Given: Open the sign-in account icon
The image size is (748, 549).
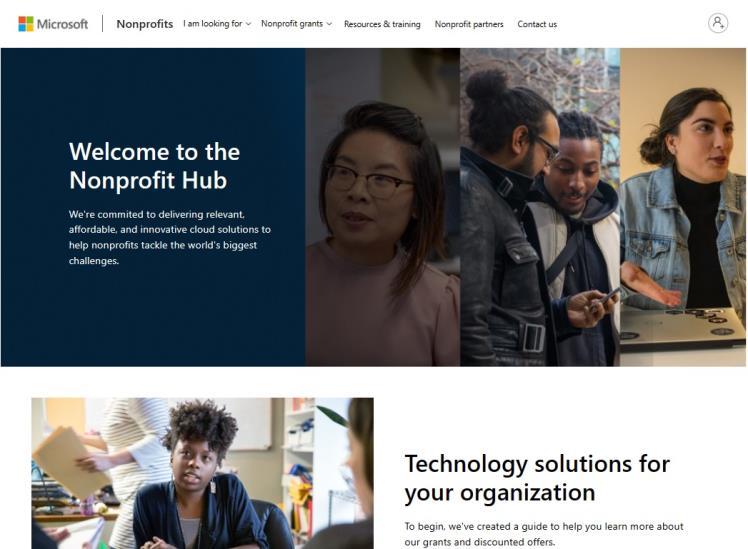Looking at the screenshot, I should (717, 23).
